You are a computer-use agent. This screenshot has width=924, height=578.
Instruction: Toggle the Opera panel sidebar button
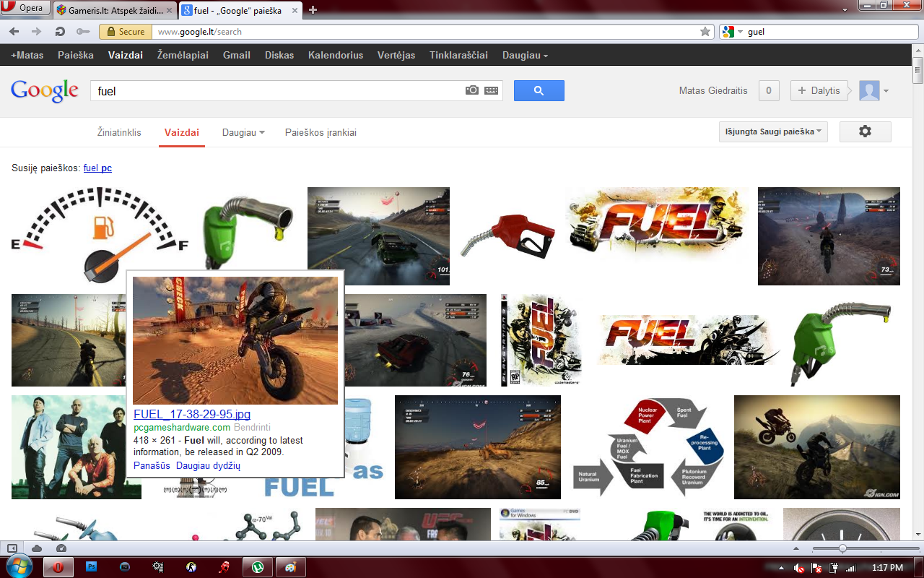(12, 548)
